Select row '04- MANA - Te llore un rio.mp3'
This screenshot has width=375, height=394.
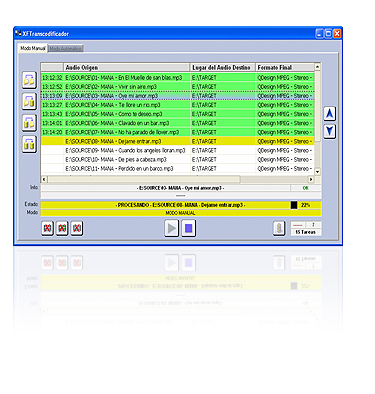(177, 105)
